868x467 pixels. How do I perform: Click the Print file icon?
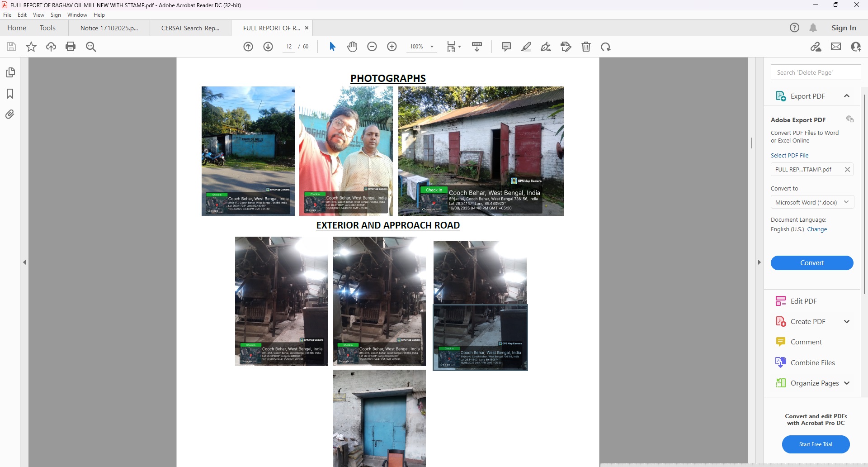click(x=71, y=47)
